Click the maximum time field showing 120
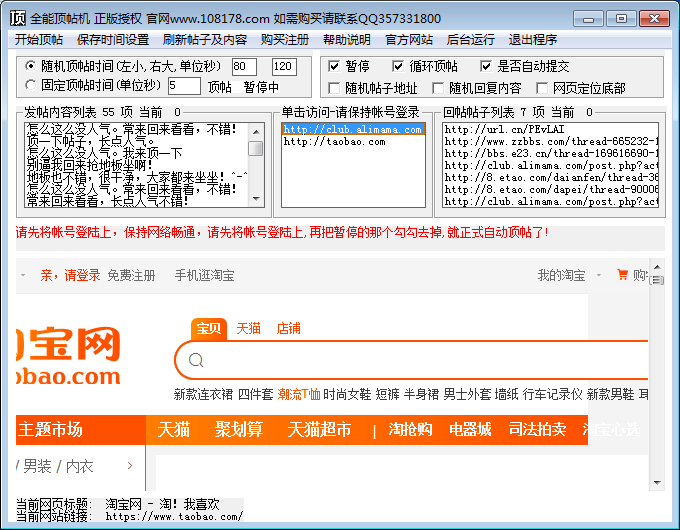The width and height of the screenshot is (680, 530). coord(284,67)
